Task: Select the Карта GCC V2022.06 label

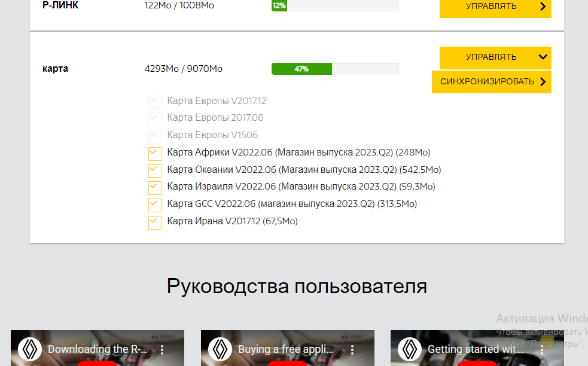Action: pos(292,204)
